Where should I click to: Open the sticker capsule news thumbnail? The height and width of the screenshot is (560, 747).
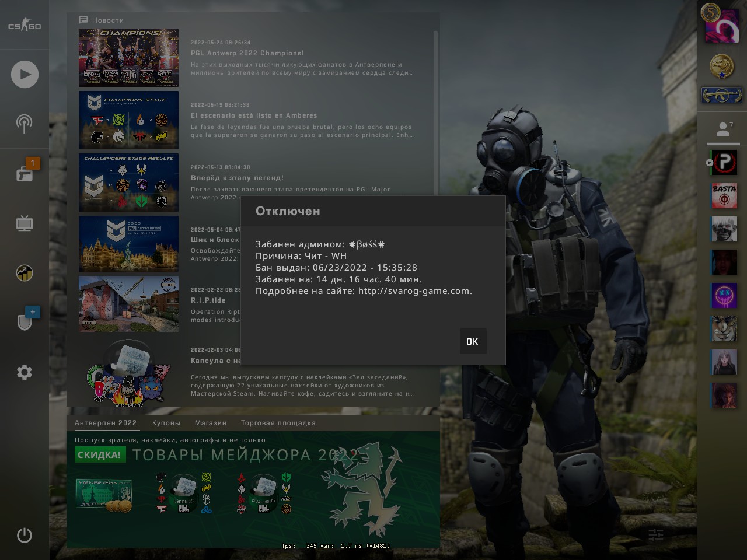pyautogui.click(x=128, y=372)
